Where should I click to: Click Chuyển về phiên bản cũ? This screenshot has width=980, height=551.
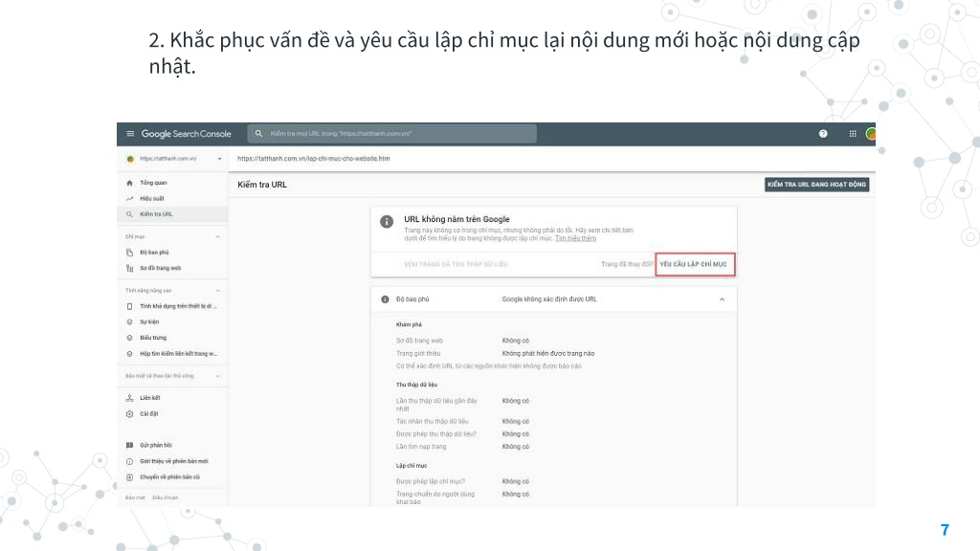click(x=170, y=477)
